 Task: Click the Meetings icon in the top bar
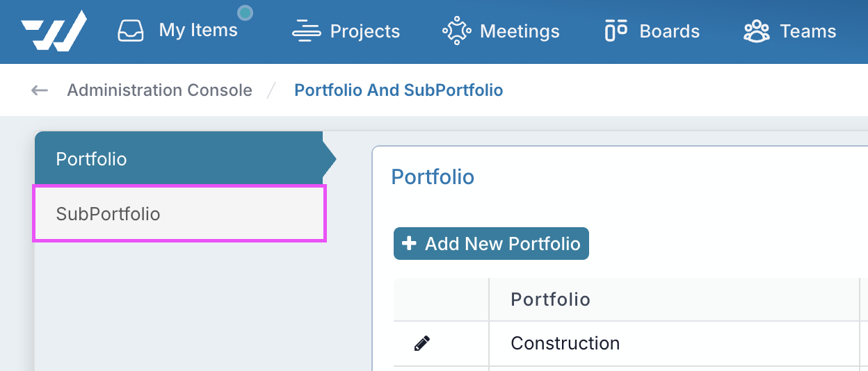(x=457, y=31)
